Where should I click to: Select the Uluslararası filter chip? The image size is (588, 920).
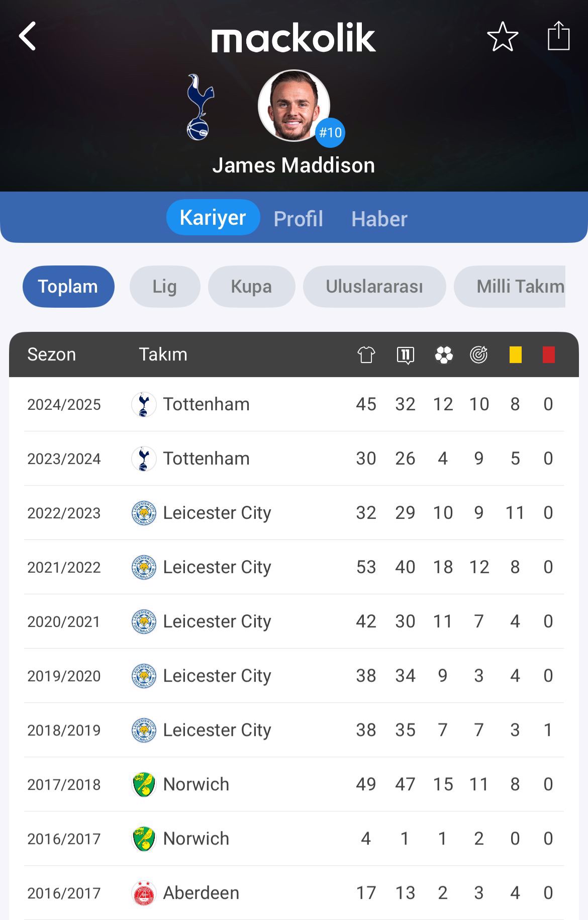click(x=374, y=287)
